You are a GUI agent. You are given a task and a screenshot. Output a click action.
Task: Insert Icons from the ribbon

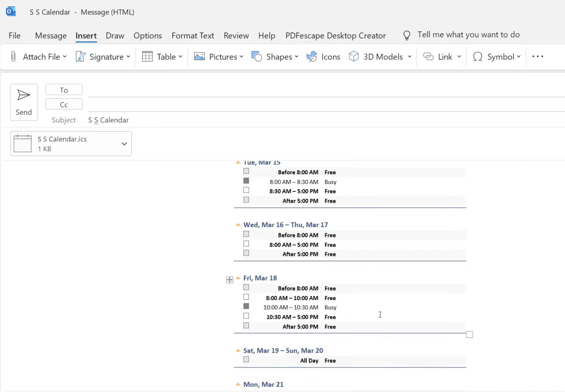[x=323, y=57]
